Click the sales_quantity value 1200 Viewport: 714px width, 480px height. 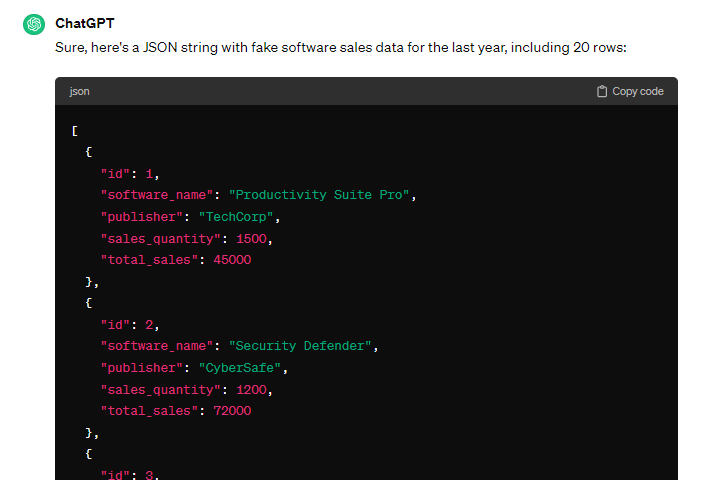pos(251,390)
